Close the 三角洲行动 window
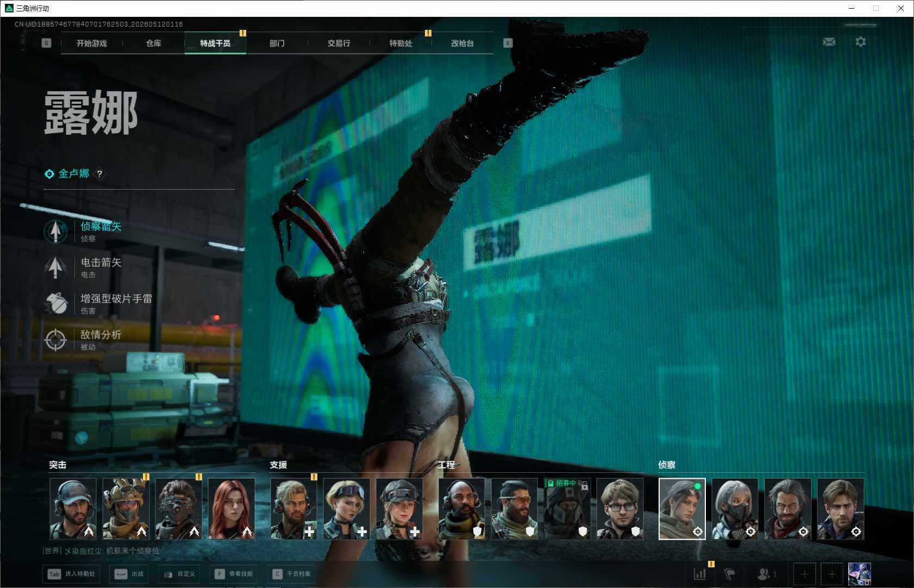The height and width of the screenshot is (588, 914). point(901,8)
